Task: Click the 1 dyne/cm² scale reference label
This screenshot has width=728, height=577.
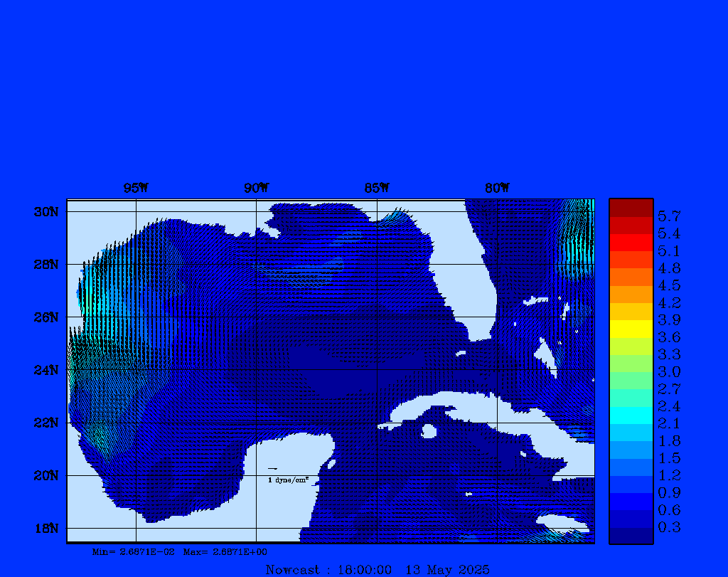Action: [x=287, y=480]
